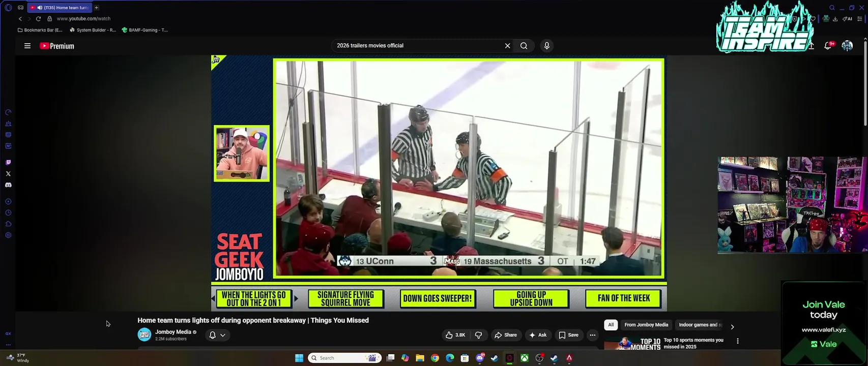Open a new browser tab
This screenshot has width=868, height=366.
coord(96,8)
